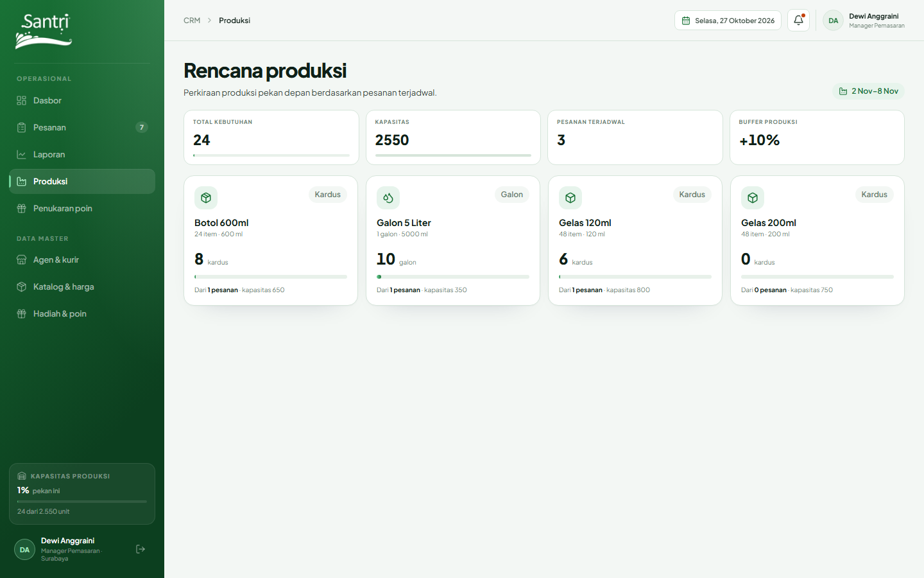Open Hadiah & poin
This screenshot has width=924, height=578.
click(x=82, y=314)
